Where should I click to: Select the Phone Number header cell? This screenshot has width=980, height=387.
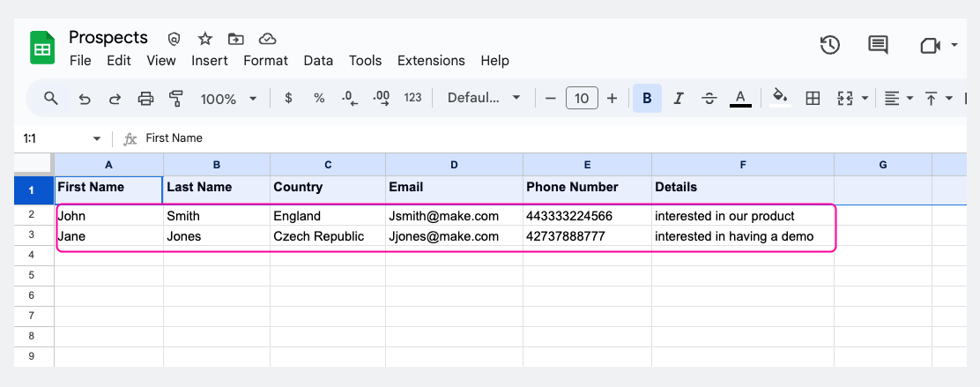587,190
